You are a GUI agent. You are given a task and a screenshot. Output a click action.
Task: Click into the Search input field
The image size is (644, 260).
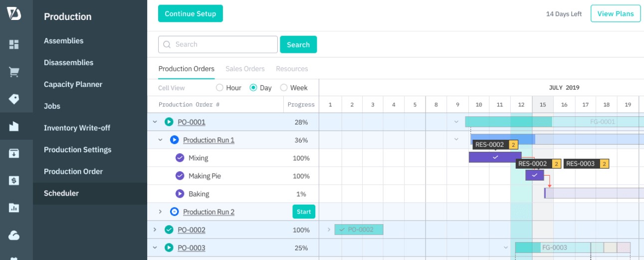pos(218,44)
